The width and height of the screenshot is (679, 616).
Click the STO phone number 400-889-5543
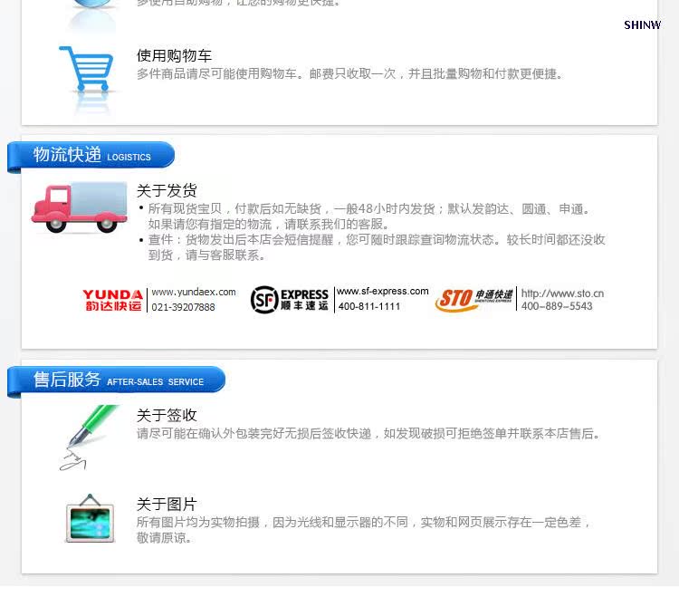click(x=557, y=306)
